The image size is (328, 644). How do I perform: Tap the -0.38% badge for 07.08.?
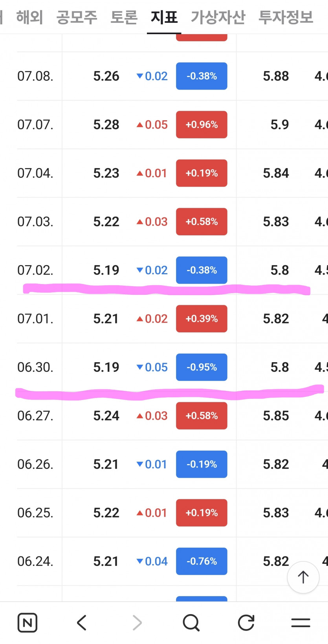[202, 76]
